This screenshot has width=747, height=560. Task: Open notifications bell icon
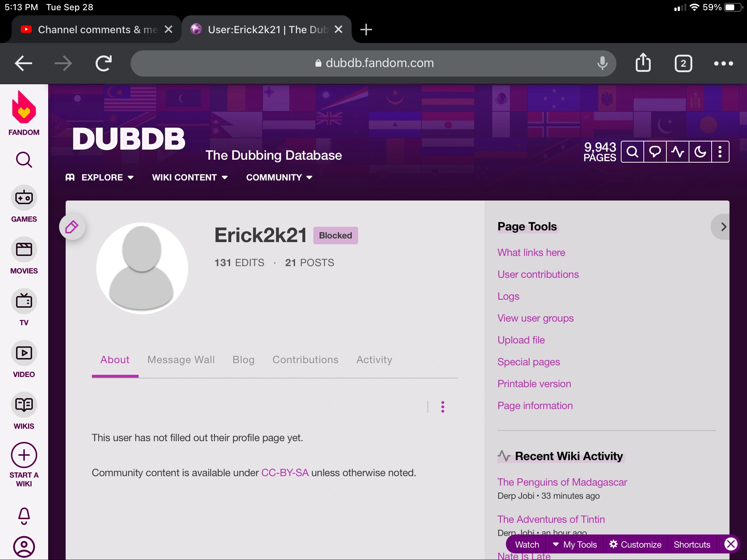click(24, 516)
